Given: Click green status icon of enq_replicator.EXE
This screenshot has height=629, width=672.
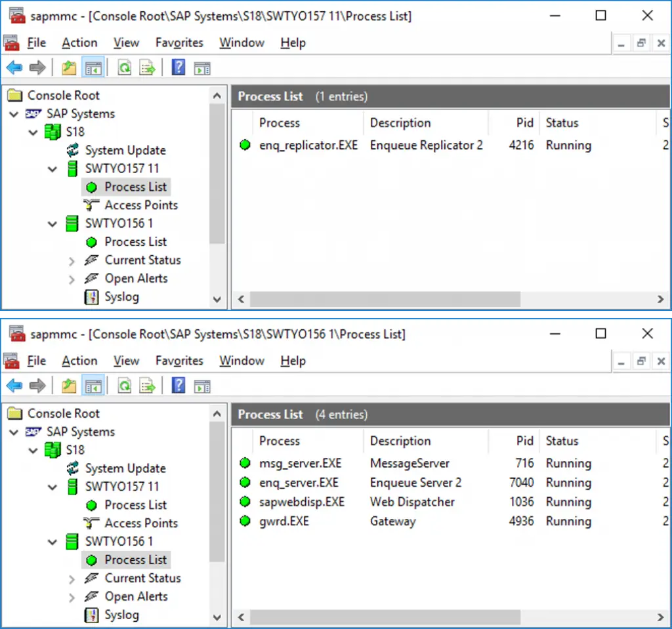Looking at the screenshot, I should 245,145.
